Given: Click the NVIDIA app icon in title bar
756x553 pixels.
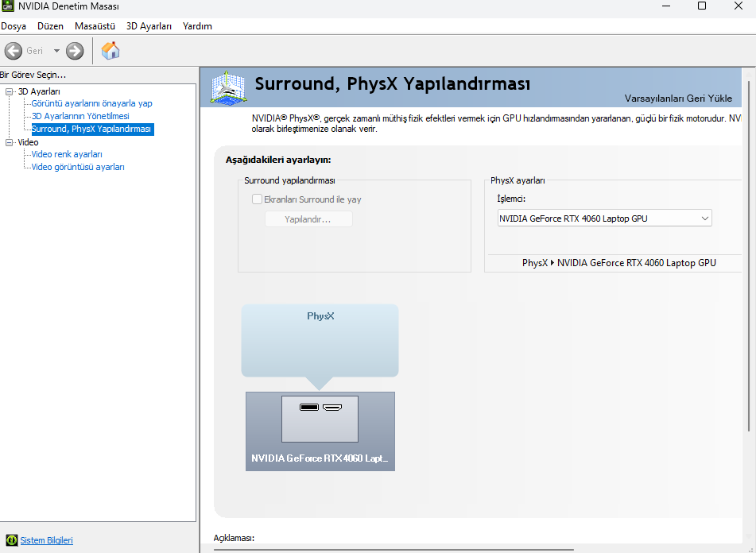Looking at the screenshot, I should pos(7,6).
